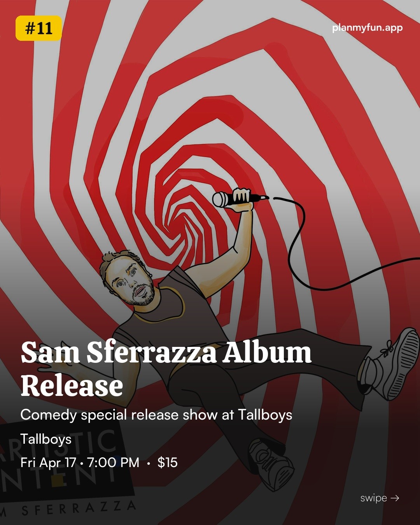Click the Comedy special release show subtitle
The width and height of the screenshot is (420, 525).
156,415
